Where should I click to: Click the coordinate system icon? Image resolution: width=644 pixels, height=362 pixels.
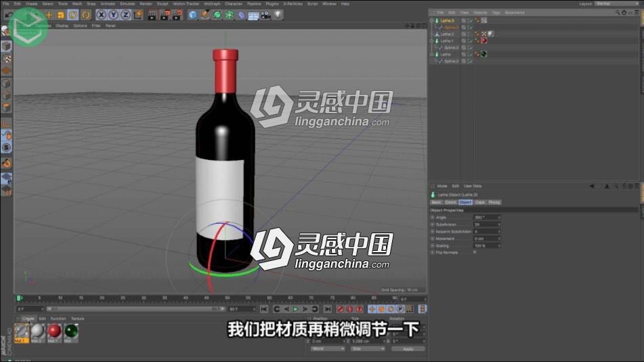(138, 15)
